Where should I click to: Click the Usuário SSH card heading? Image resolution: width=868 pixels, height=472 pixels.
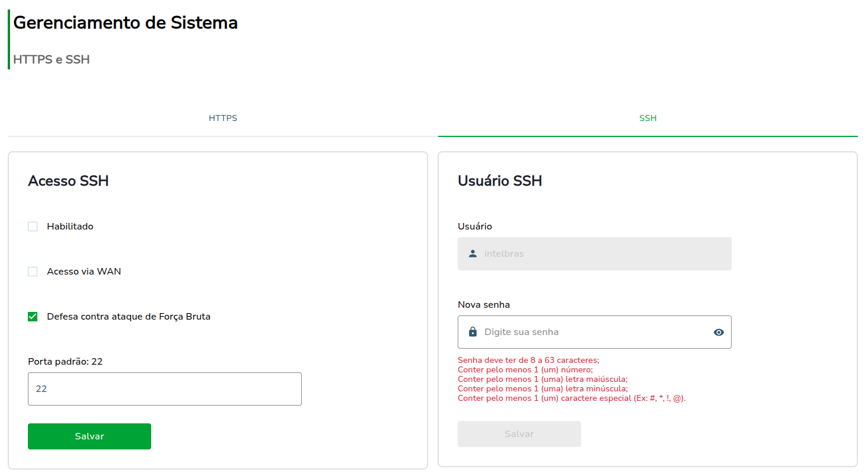(x=500, y=181)
